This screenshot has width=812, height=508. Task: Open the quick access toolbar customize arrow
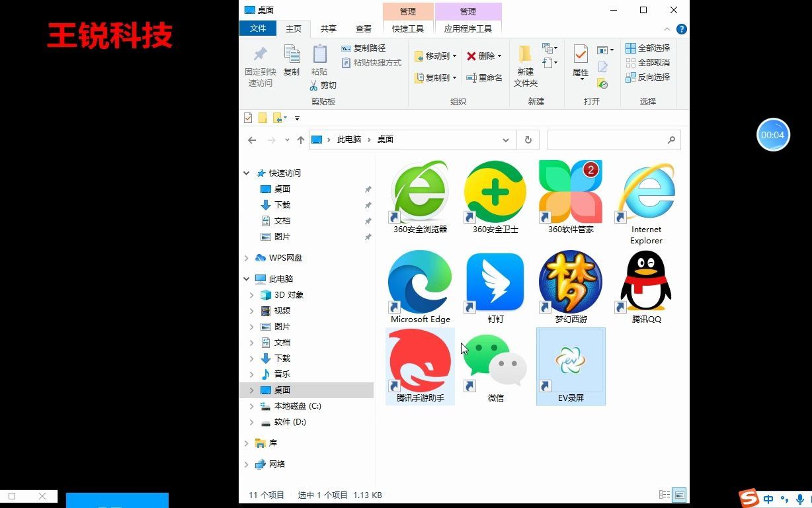point(297,118)
